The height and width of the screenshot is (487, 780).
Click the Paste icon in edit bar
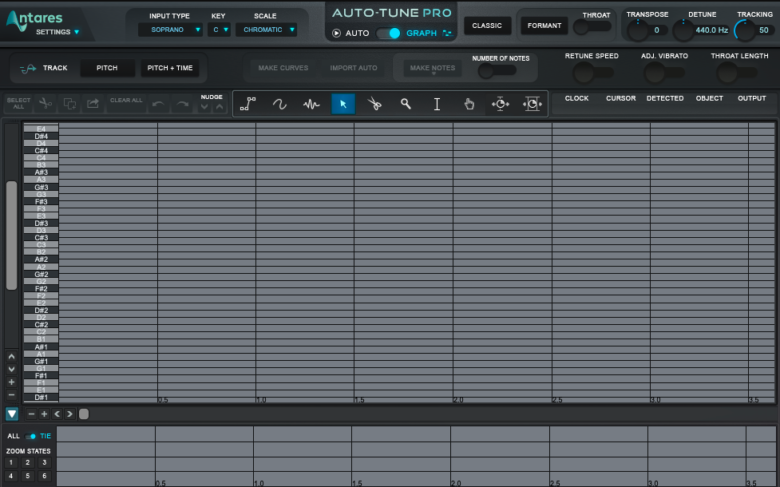click(93, 103)
